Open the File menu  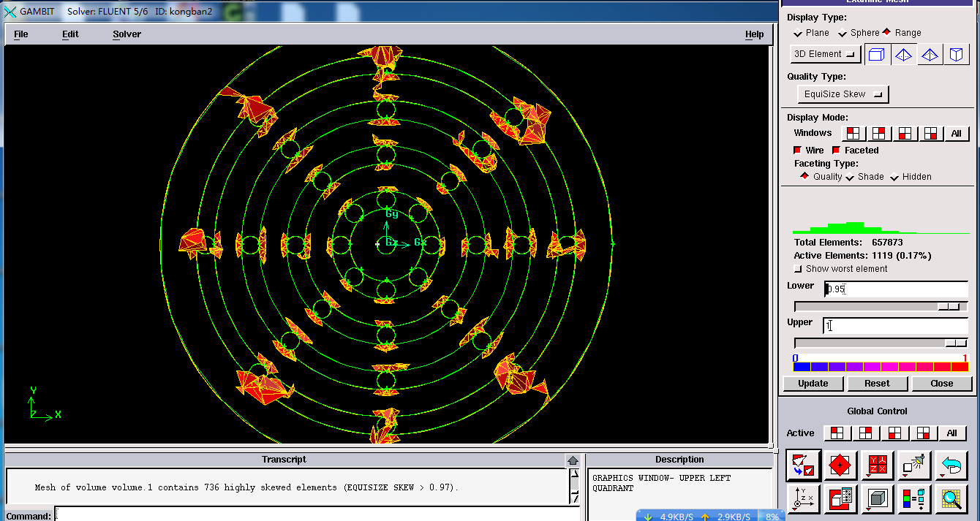[21, 34]
